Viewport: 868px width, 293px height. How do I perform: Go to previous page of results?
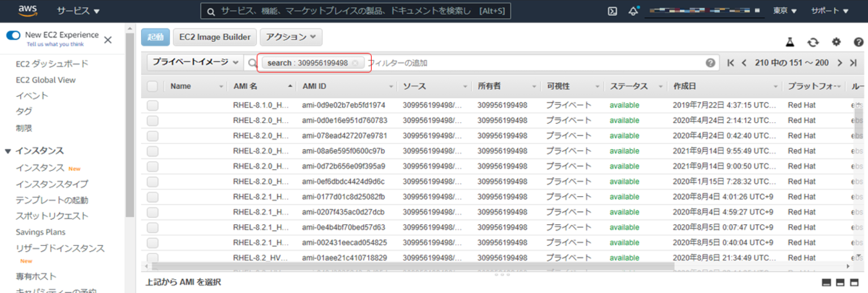tap(744, 63)
